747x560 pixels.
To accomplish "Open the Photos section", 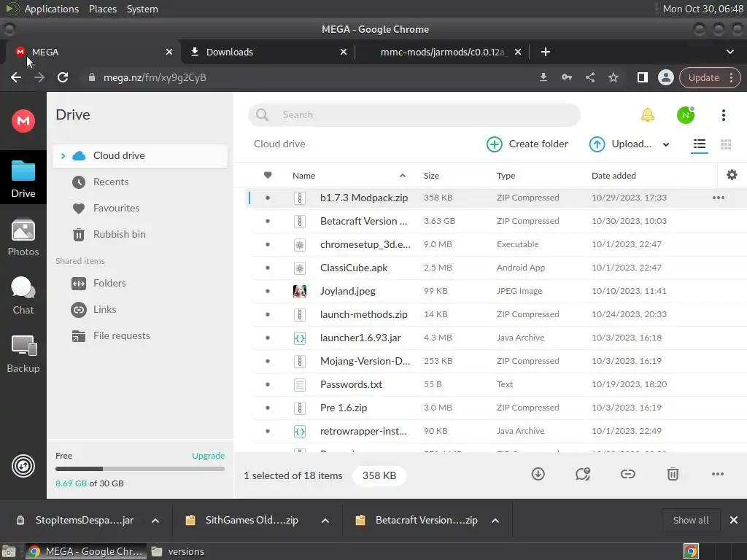I will [23, 238].
